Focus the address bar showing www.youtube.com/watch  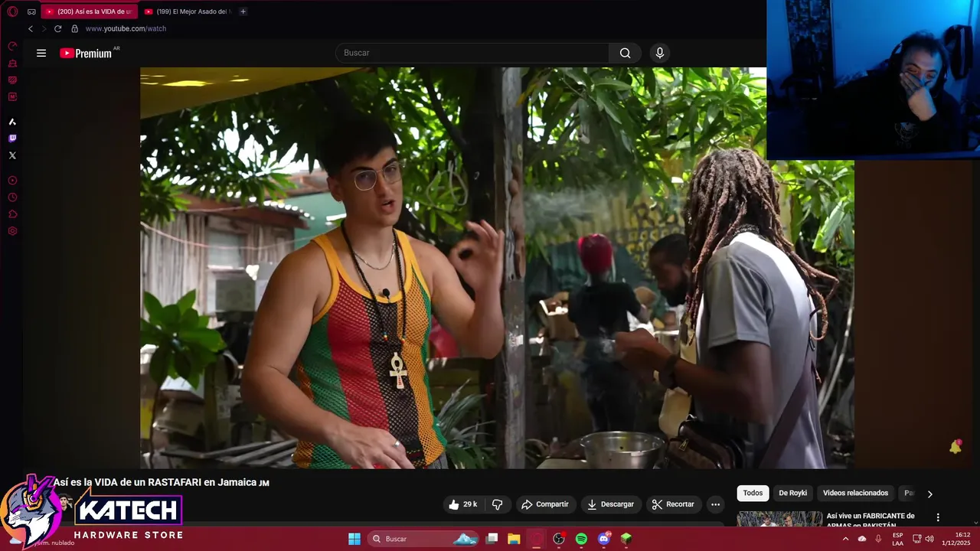[x=126, y=28]
